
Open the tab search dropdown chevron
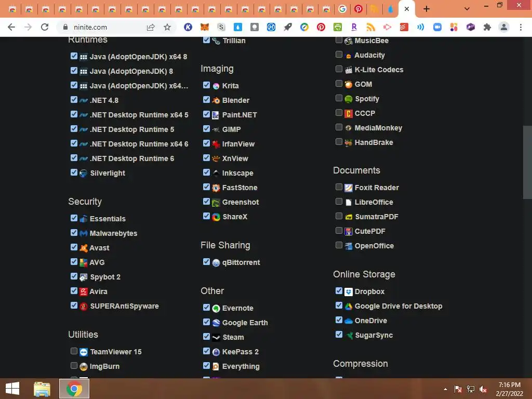467,9
